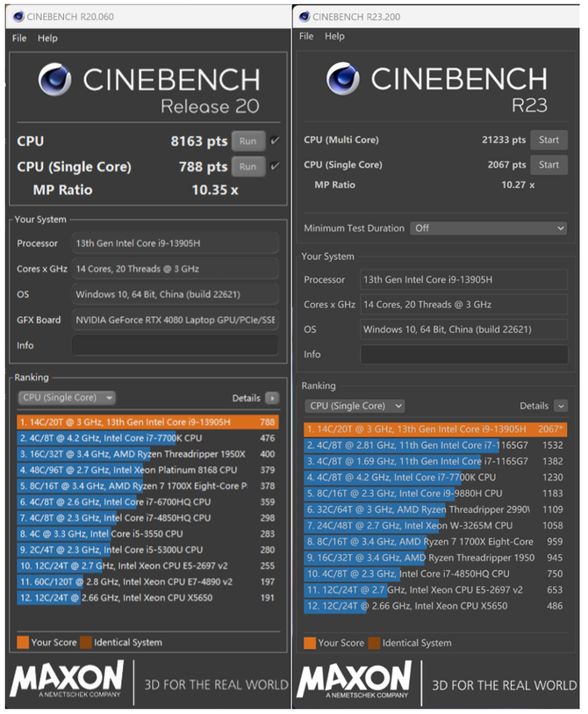This screenshot has height=714, width=588.
Task: Click the Cores x GHz field in R23
Action: [464, 305]
